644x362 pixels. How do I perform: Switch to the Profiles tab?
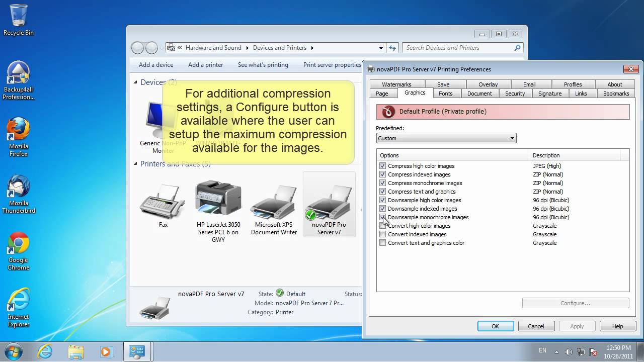pyautogui.click(x=573, y=84)
